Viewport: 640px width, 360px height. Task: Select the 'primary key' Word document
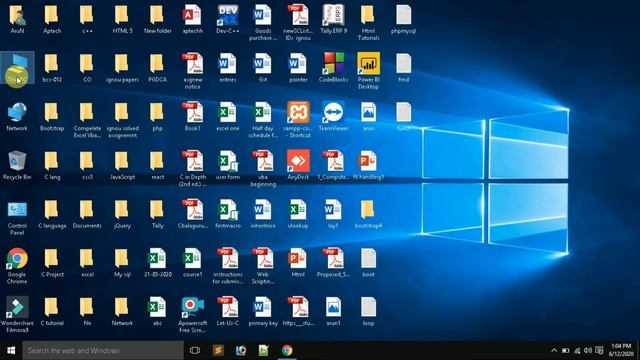(x=263, y=311)
